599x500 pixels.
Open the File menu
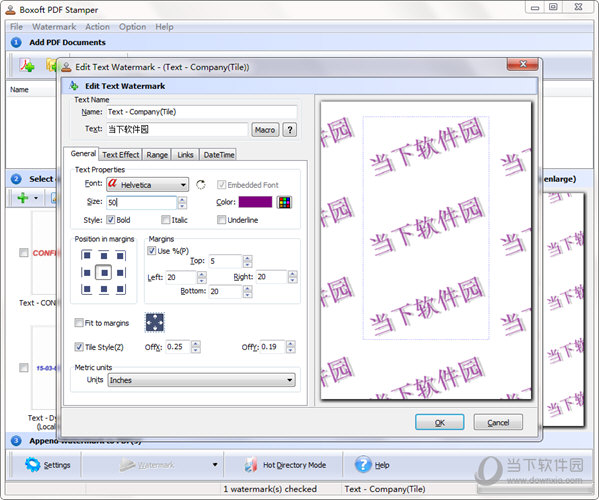[x=16, y=27]
